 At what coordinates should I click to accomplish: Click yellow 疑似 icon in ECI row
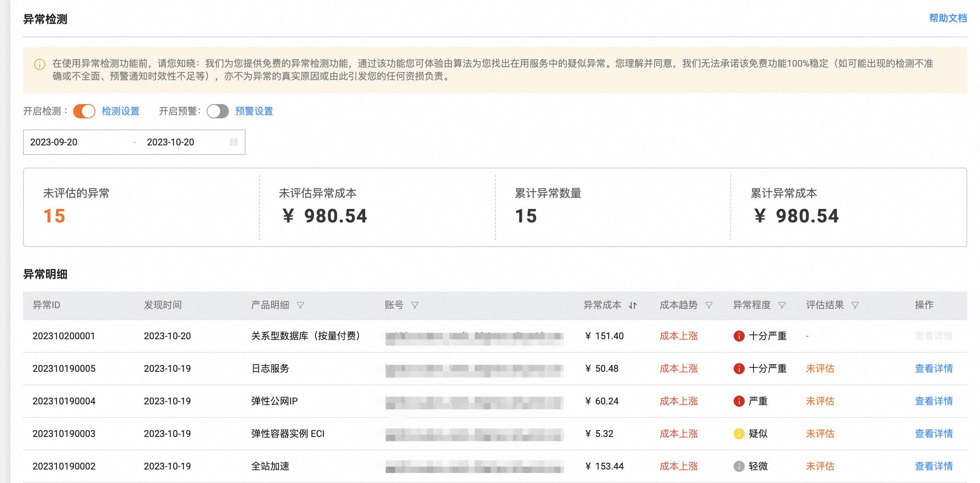tap(738, 434)
